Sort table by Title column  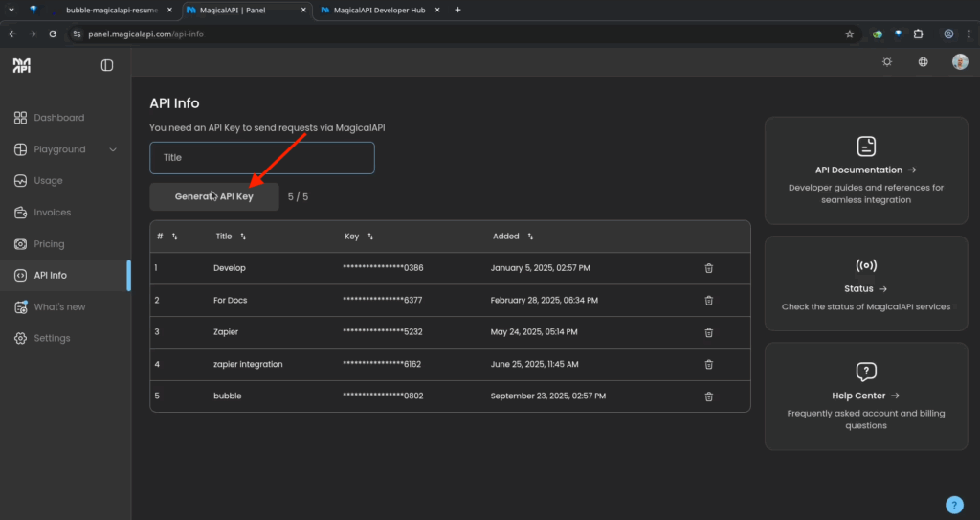(243, 237)
